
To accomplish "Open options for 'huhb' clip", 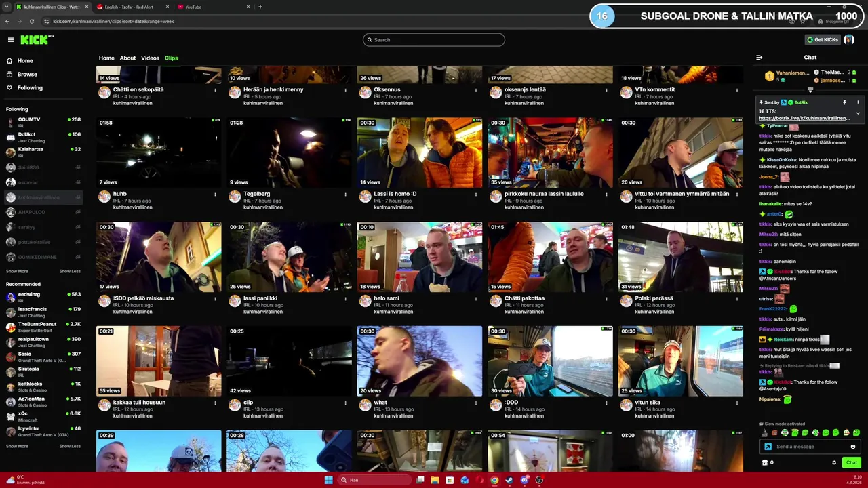I will coord(216,195).
